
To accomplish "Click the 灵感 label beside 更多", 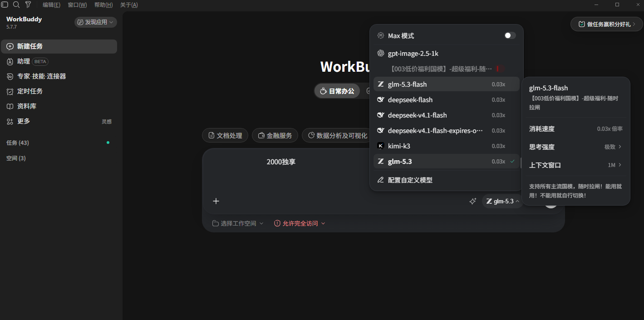I will click(x=107, y=122).
